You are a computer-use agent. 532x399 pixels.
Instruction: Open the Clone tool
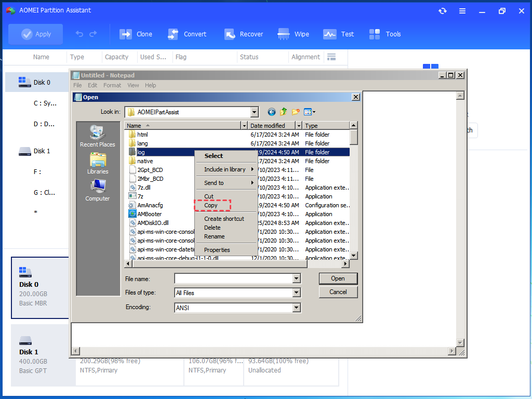[136, 34]
